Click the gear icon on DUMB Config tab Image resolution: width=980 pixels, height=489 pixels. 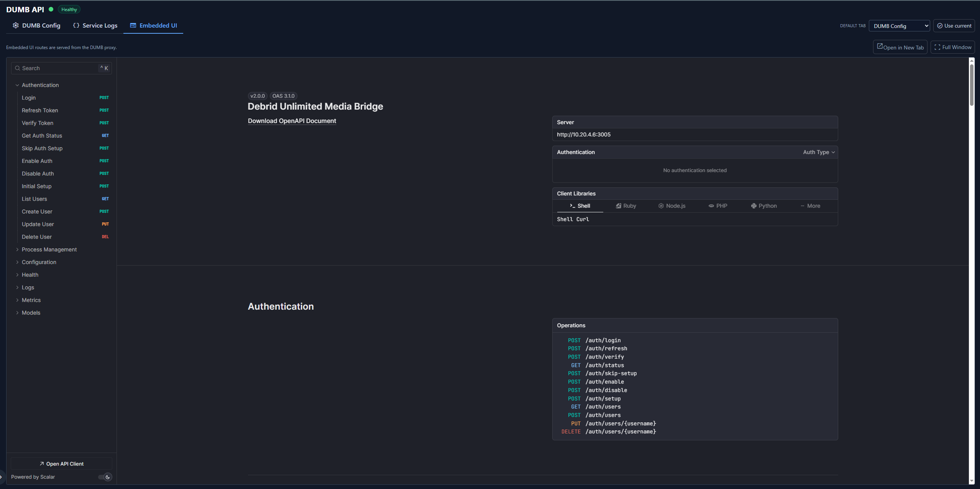click(x=16, y=25)
